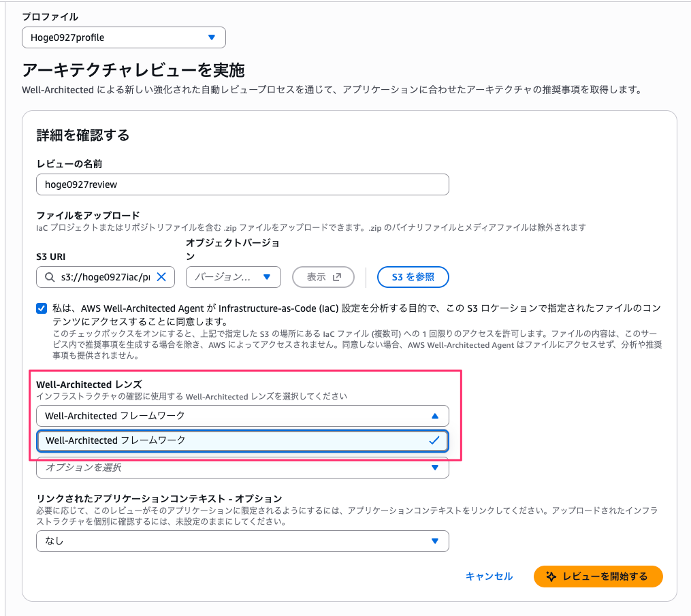Clear the S3 URI with the X icon
The height and width of the screenshot is (616, 691).
[x=162, y=277]
